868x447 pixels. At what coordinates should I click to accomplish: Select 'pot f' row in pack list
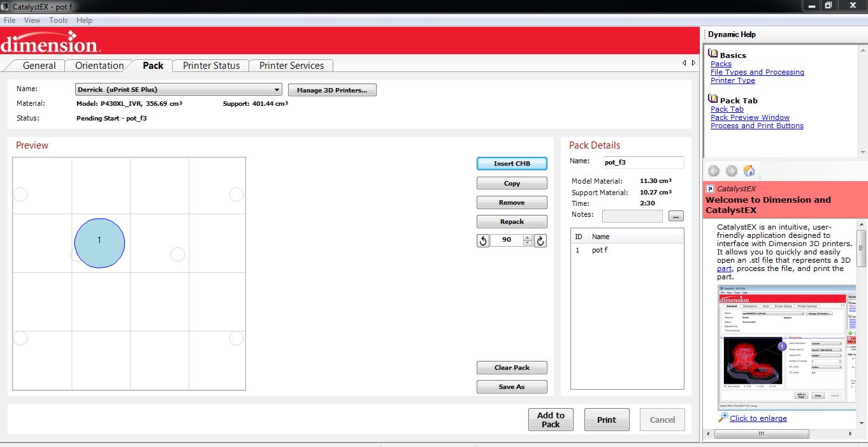click(627, 250)
